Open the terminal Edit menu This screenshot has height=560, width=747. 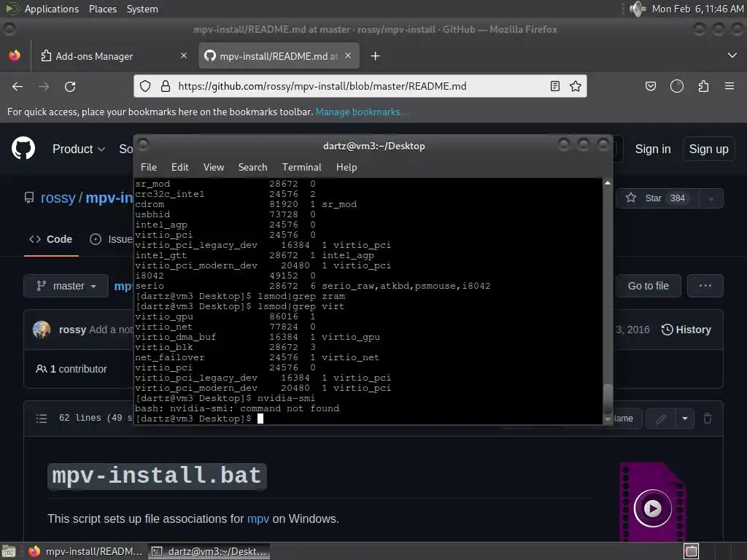pyautogui.click(x=180, y=167)
